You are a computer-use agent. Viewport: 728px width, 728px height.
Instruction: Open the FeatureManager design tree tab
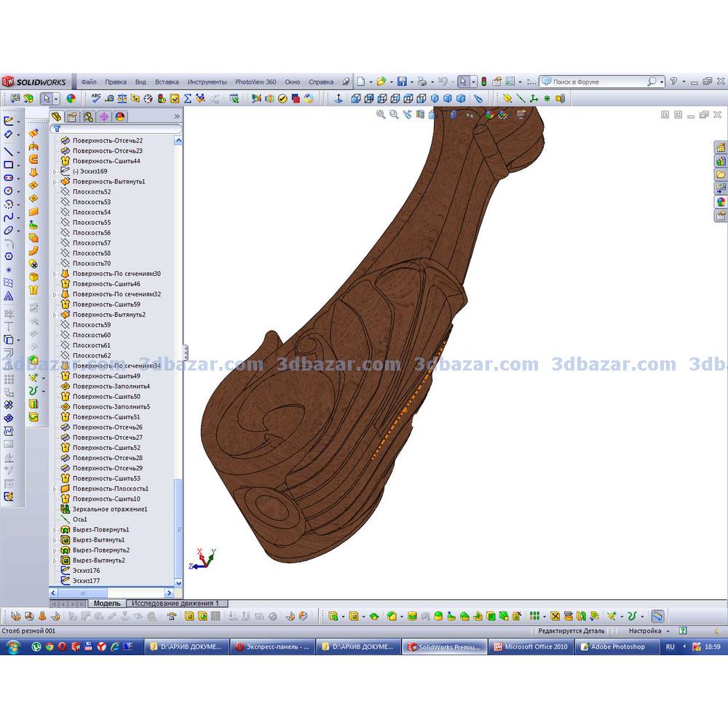coord(57,116)
